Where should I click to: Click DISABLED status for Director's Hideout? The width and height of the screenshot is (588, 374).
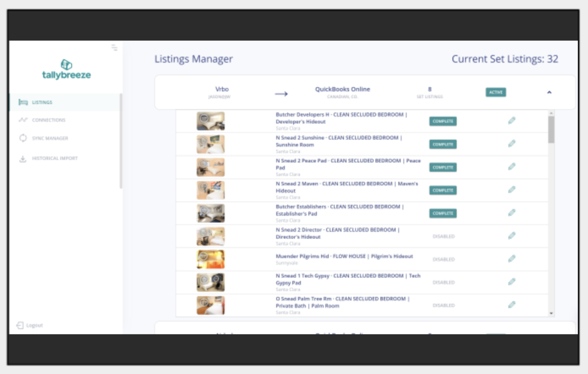(x=444, y=236)
